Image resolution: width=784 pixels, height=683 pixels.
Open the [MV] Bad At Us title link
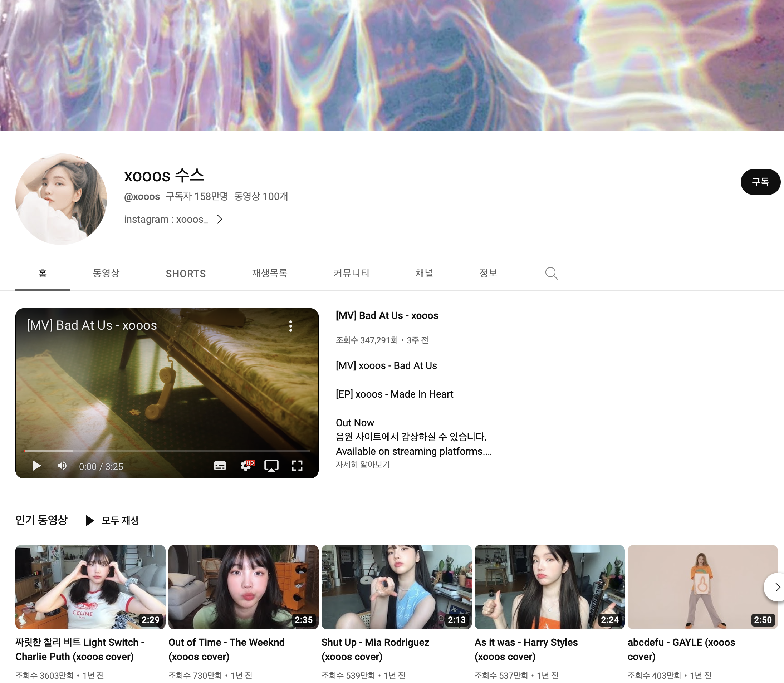(387, 316)
